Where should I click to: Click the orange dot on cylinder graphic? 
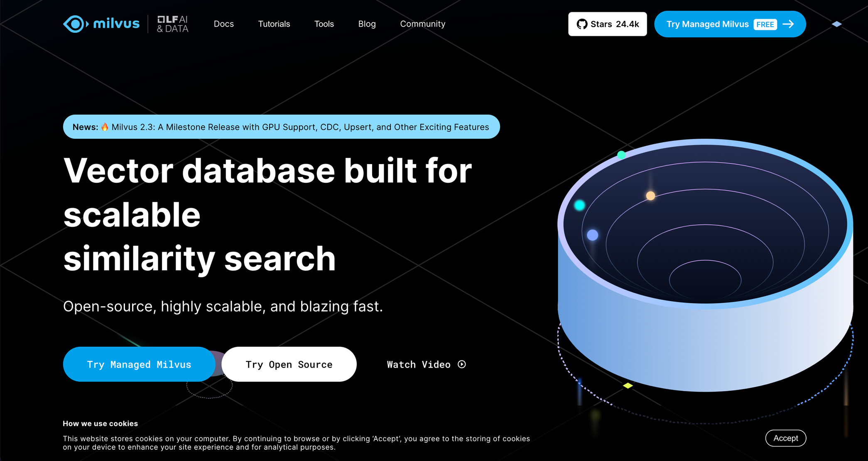pos(650,196)
